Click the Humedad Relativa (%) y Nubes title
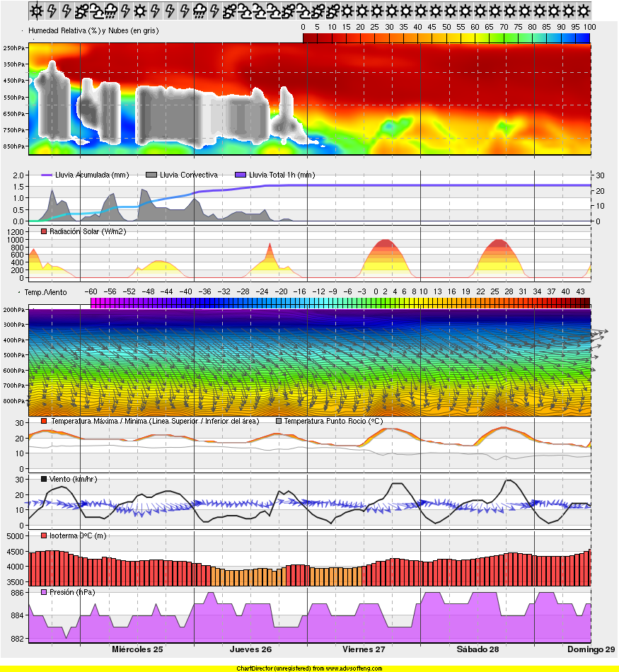The height and width of the screenshot is (672, 619). coord(93,31)
